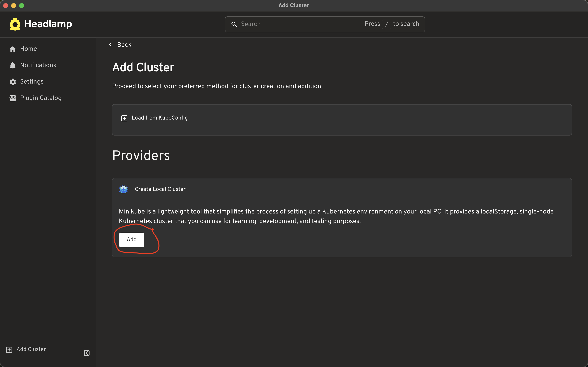The width and height of the screenshot is (588, 367).
Task: Click the Headlamp logo icon
Action: click(x=15, y=24)
